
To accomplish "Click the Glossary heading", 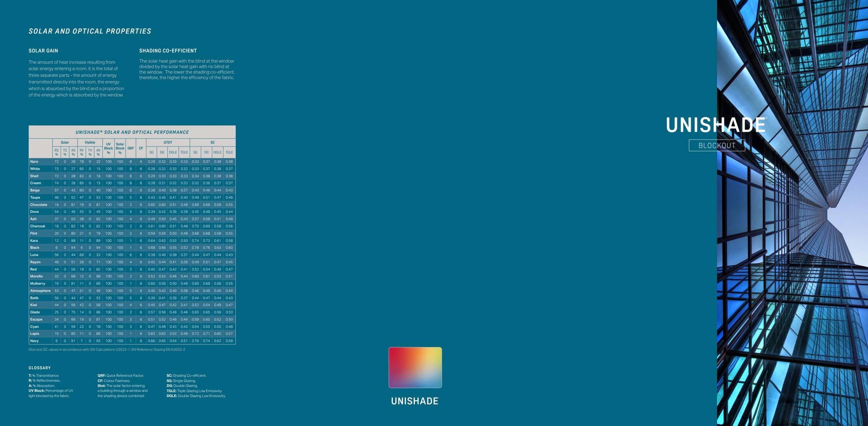I will [x=39, y=368].
